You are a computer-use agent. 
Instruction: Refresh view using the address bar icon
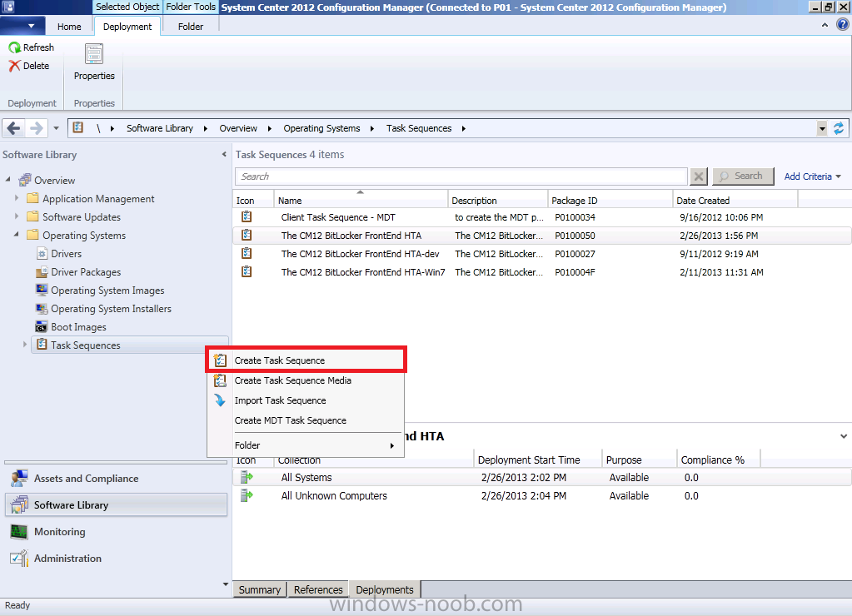[x=839, y=128]
